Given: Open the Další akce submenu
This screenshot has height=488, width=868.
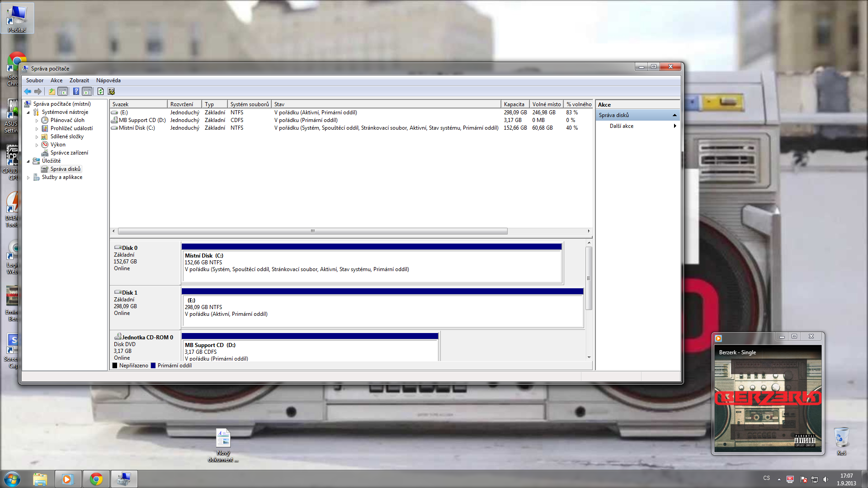Looking at the screenshot, I should pyautogui.click(x=638, y=126).
